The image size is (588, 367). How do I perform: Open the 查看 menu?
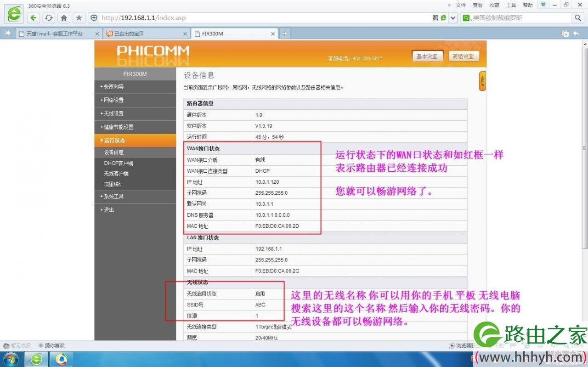tap(478, 5)
